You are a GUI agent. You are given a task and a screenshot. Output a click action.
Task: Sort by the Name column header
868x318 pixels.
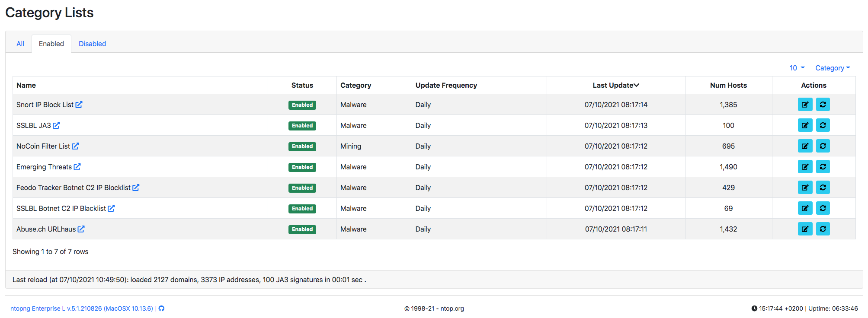(x=26, y=85)
